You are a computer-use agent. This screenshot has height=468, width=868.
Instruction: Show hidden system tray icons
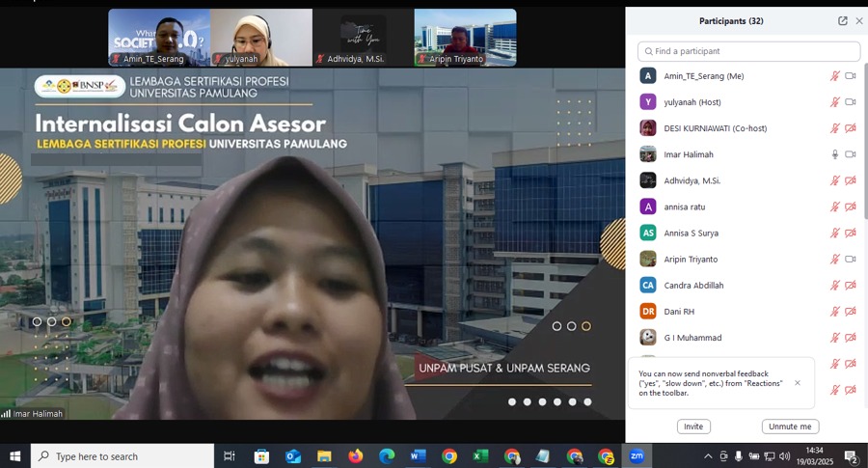coord(708,456)
